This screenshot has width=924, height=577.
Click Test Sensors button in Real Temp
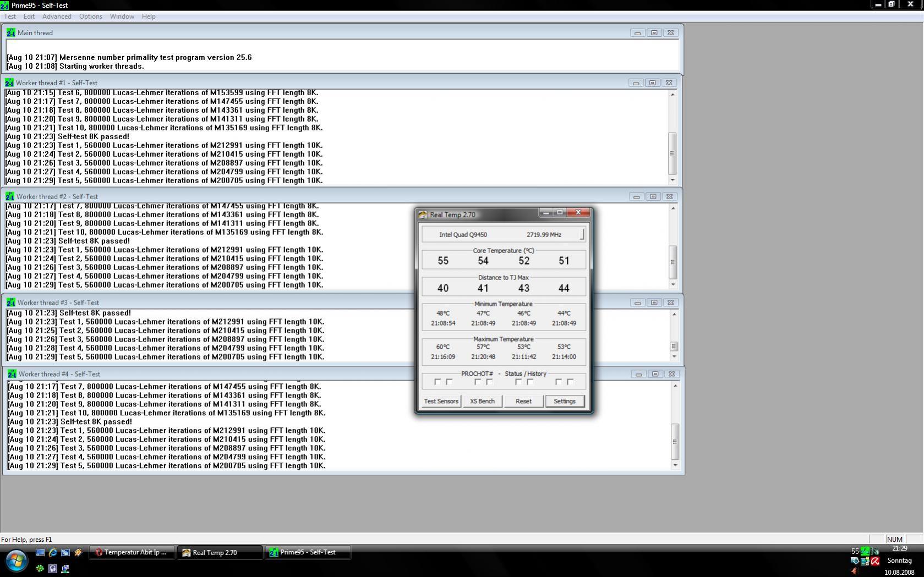point(441,401)
